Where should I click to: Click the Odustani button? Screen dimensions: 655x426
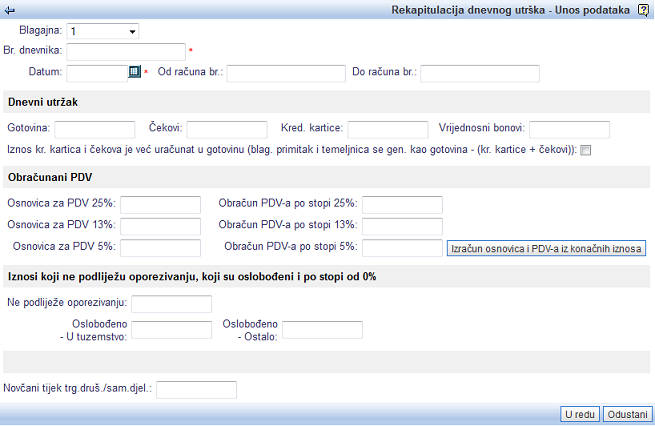628,414
